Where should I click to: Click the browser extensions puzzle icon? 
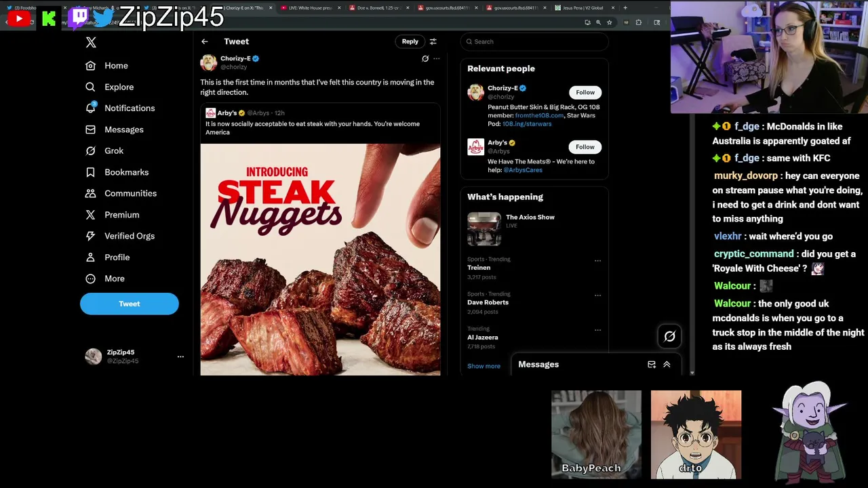tap(639, 22)
